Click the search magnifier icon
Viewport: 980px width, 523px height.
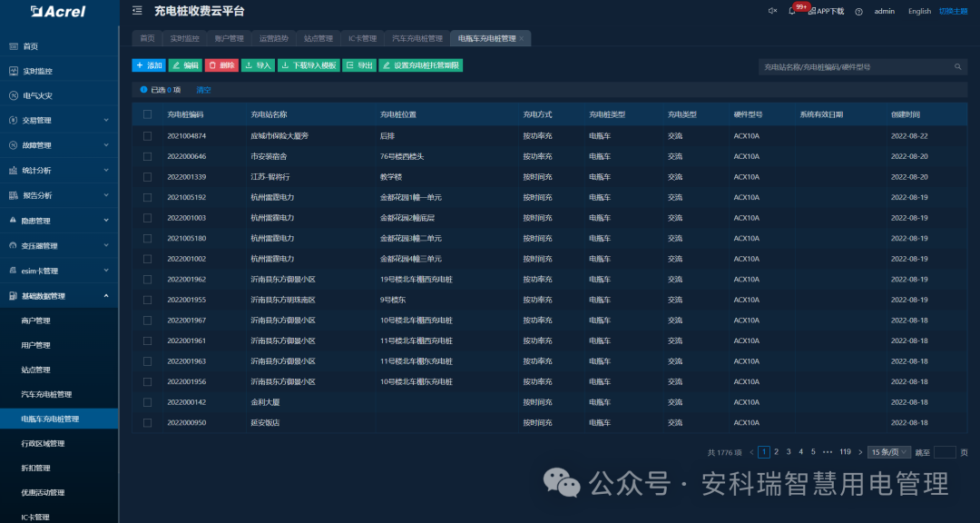click(957, 66)
